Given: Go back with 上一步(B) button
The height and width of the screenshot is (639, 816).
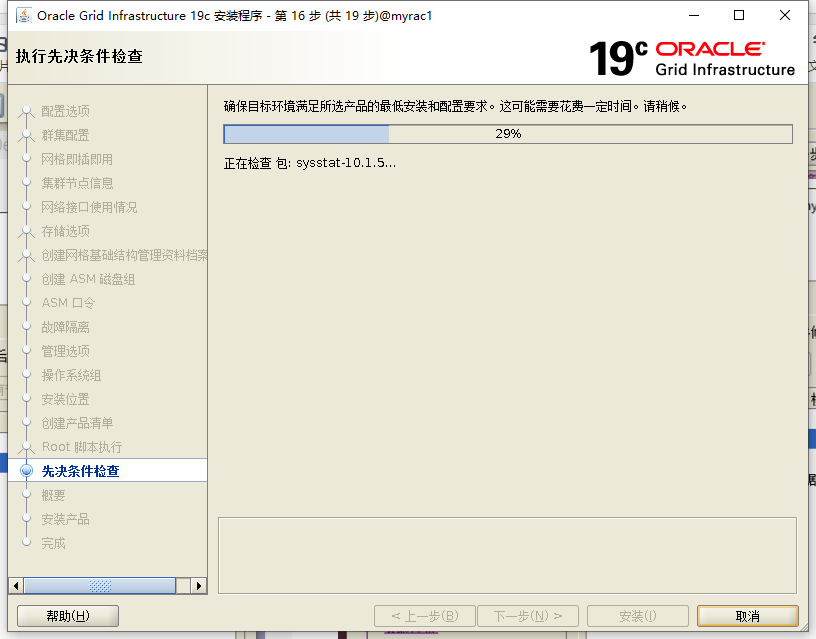Looking at the screenshot, I should [425, 616].
